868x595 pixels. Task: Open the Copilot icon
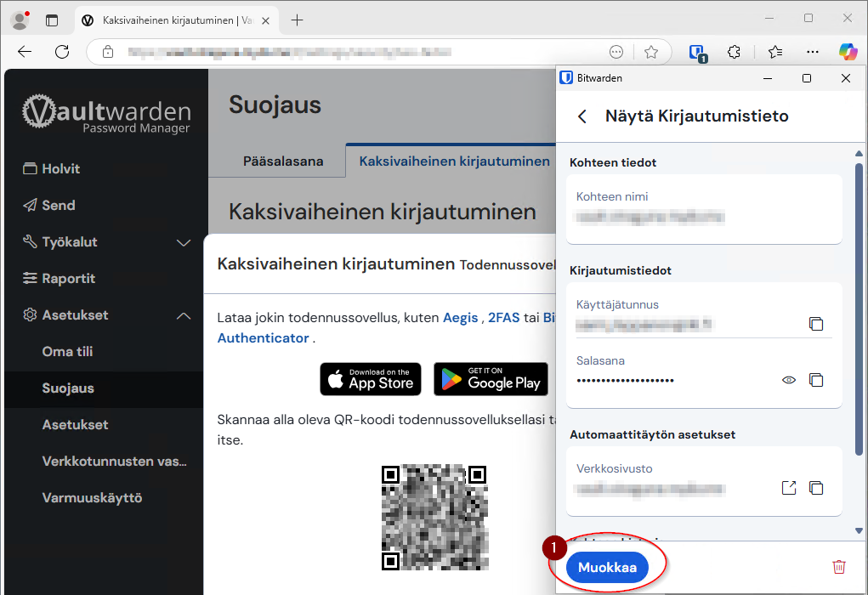848,52
